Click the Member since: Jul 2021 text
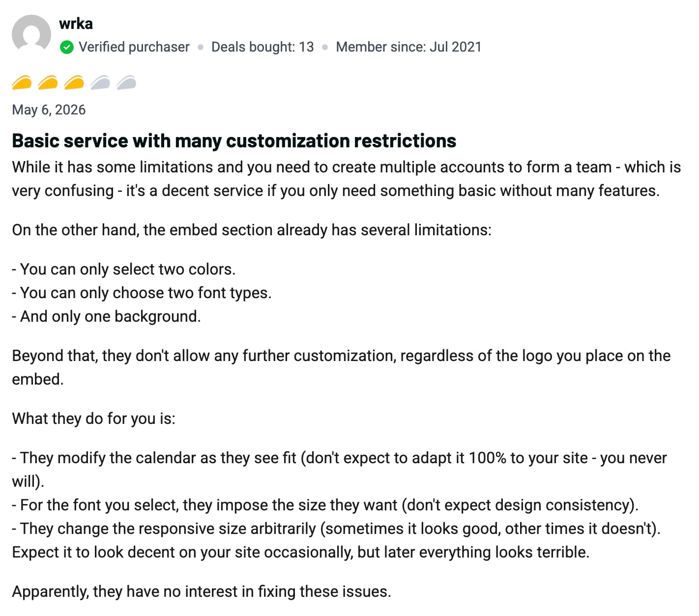The width and height of the screenshot is (699, 616). (x=408, y=47)
